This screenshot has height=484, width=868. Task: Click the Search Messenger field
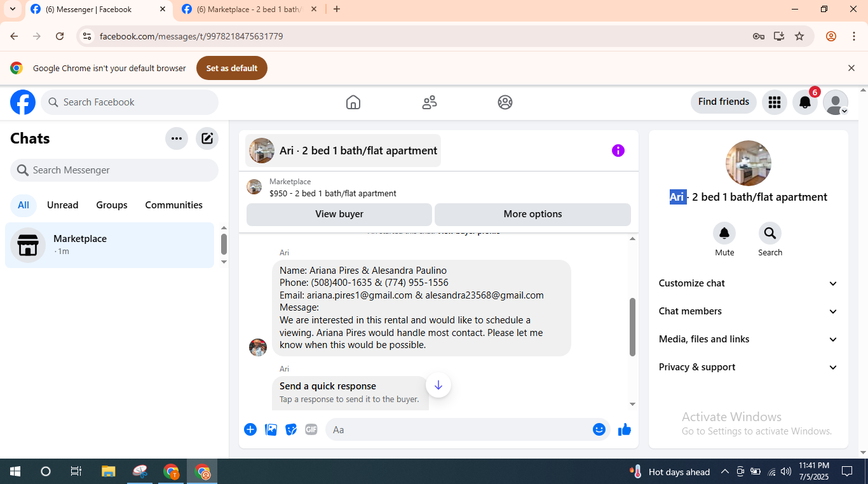114,170
